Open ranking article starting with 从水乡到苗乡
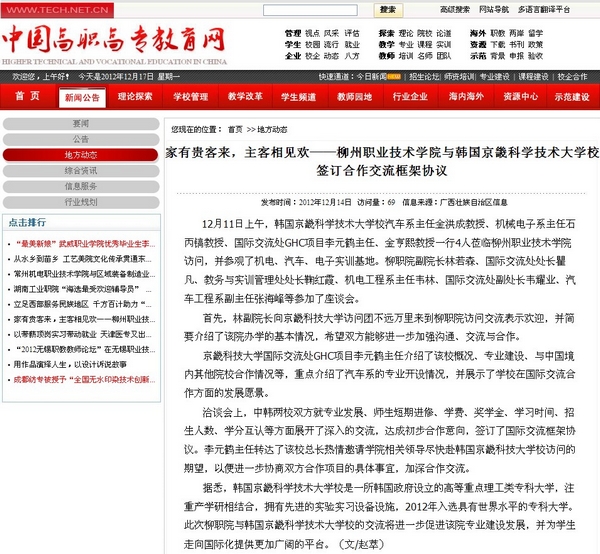The image size is (600, 554). (82, 258)
